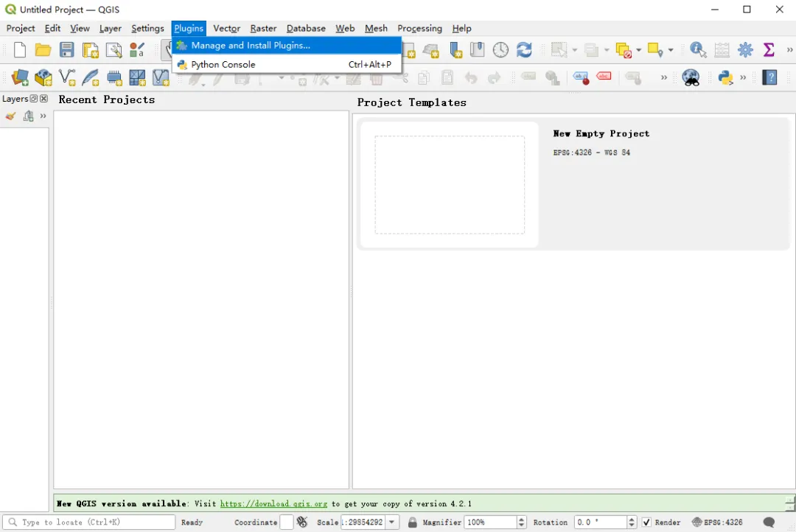The width and height of the screenshot is (796, 532).
Task: Click the lock scale icon
Action: click(412, 522)
